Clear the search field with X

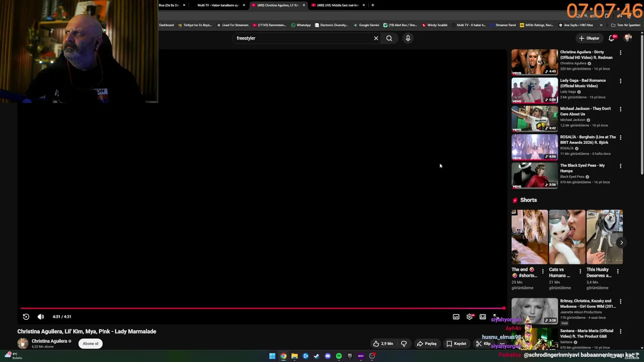click(x=376, y=38)
